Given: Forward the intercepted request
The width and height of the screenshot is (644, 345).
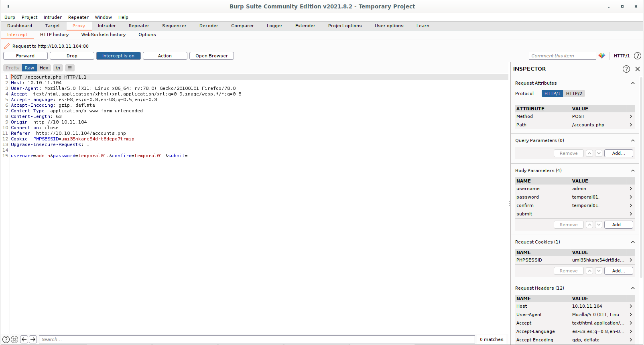Looking at the screenshot, I should point(25,56).
